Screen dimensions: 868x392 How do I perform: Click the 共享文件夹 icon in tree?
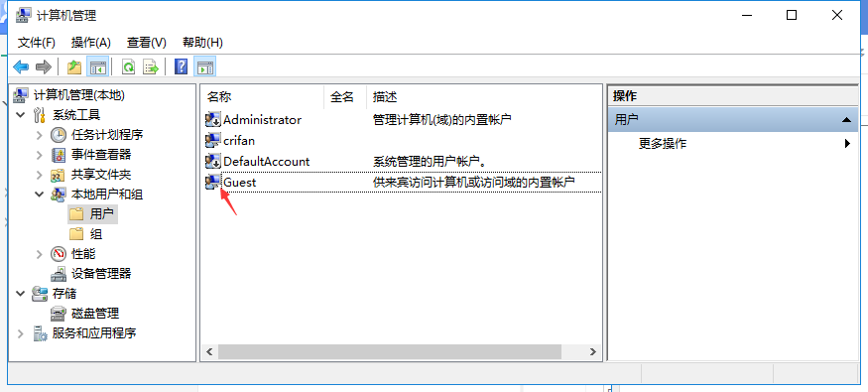(59, 175)
